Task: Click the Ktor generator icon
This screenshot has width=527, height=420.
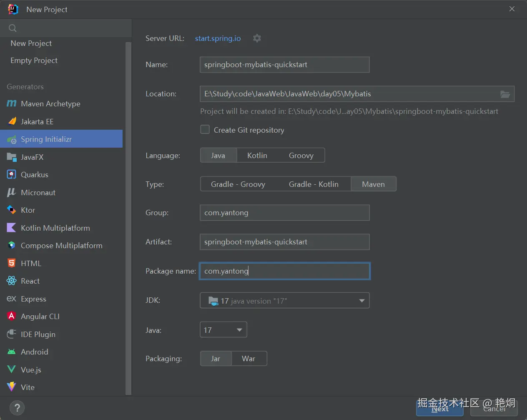Action: click(12, 210)
